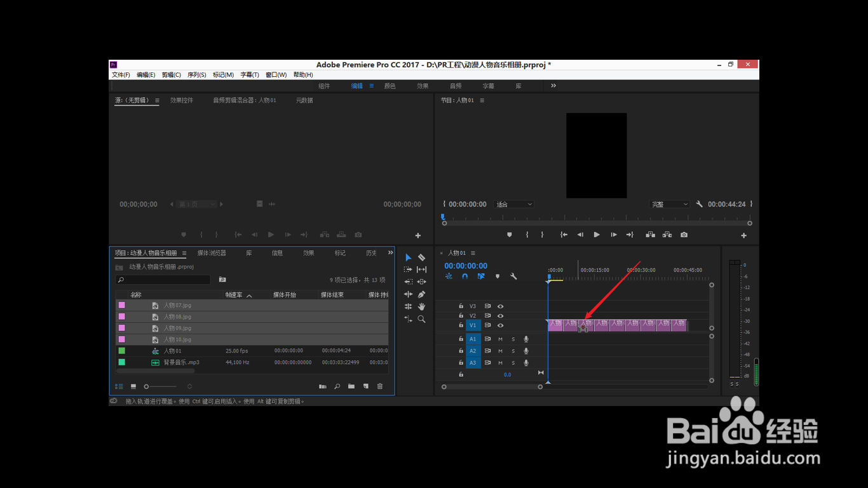The width and height of the screenshot is (868, 488).
Task: Select the Zoom magnifier tool
Action: click(421, 319)
